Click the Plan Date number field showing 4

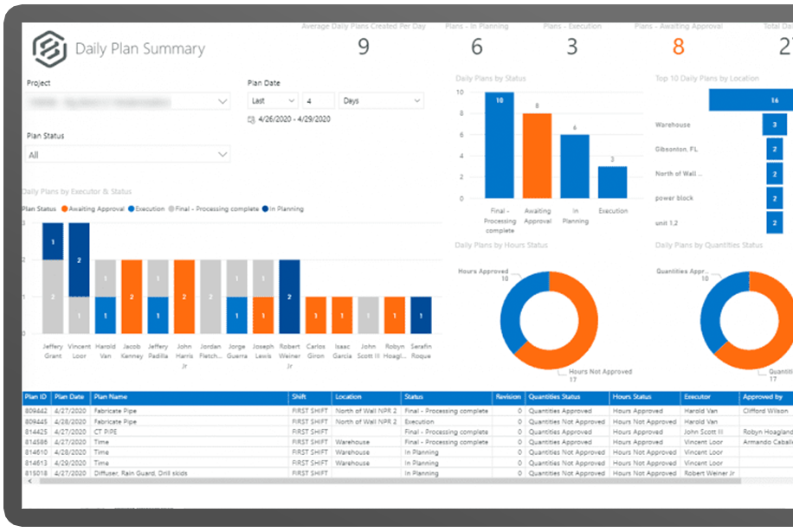317,101
